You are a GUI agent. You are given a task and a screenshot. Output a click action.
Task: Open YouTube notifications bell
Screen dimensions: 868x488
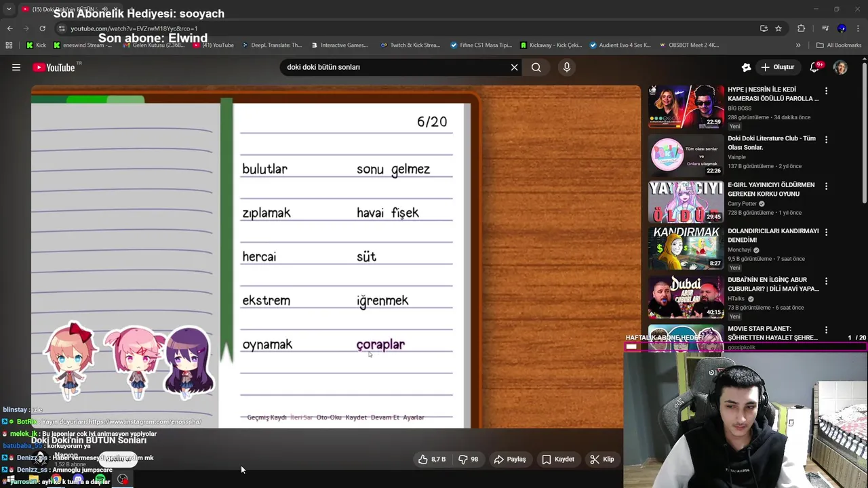point(814,67)
